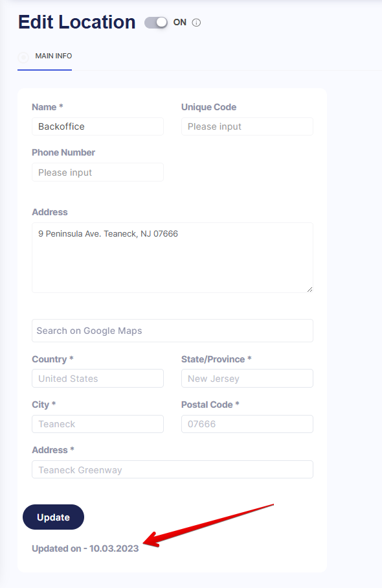The height and width of the screenshot is (588, 382).
Task: Focus the Unique Code input field
Action: pyautogui.click(x=247, y=126)
